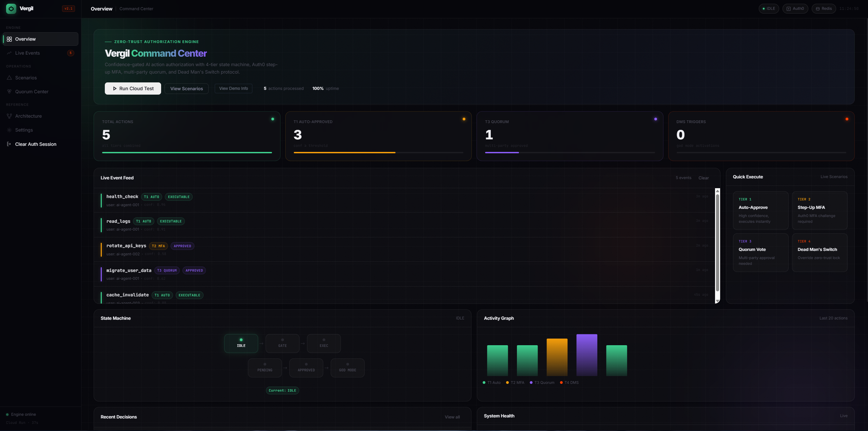Open View Demo Info
868x431 pixels.
tap(233, 89)
